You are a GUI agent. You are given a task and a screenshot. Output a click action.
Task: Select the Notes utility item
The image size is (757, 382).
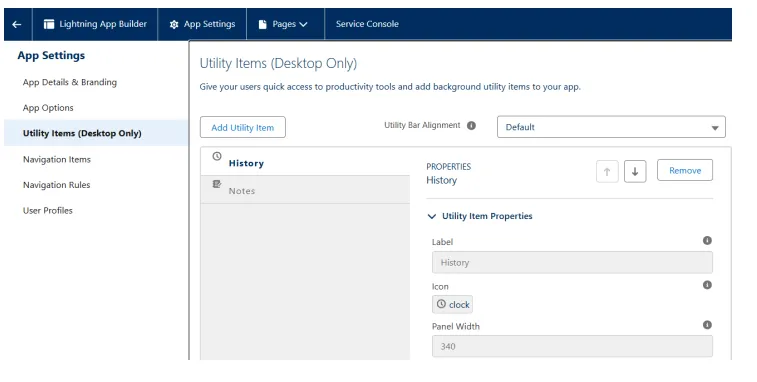(x=305, y=190)
